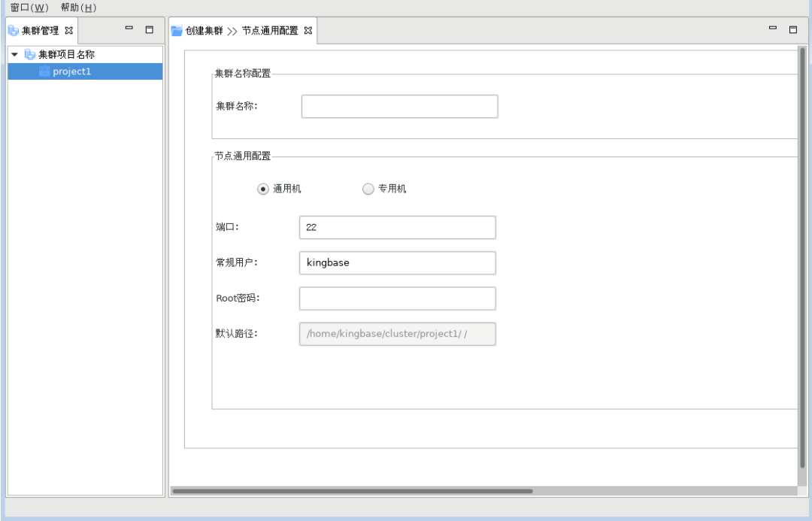This screenshot has width=812, height=521.
Task: Maximize the 集群管理 side panel
Action: pos(149,30)
